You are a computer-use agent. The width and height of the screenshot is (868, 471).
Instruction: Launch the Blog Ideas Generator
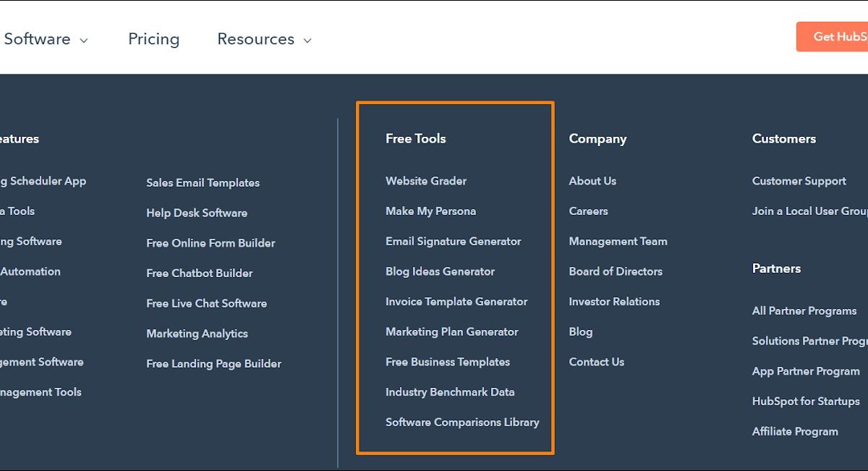[440, 271]
